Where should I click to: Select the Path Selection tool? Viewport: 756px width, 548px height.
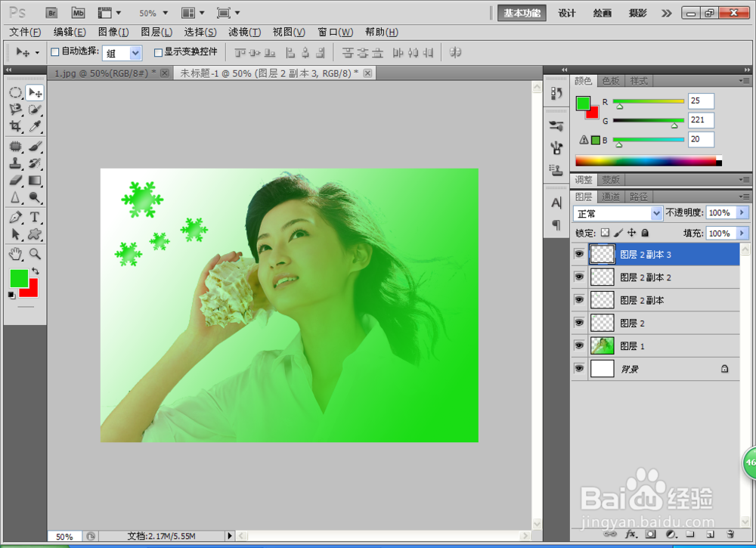(x=15, y=234)
